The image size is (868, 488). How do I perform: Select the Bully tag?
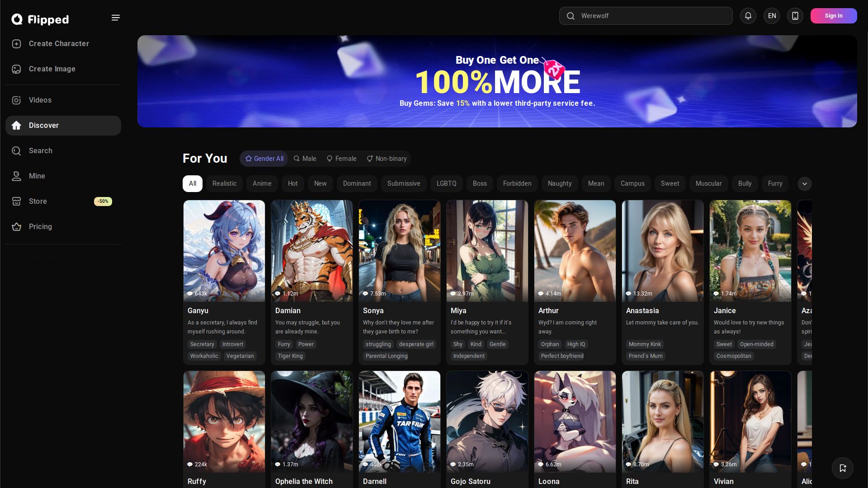[745, 183]
